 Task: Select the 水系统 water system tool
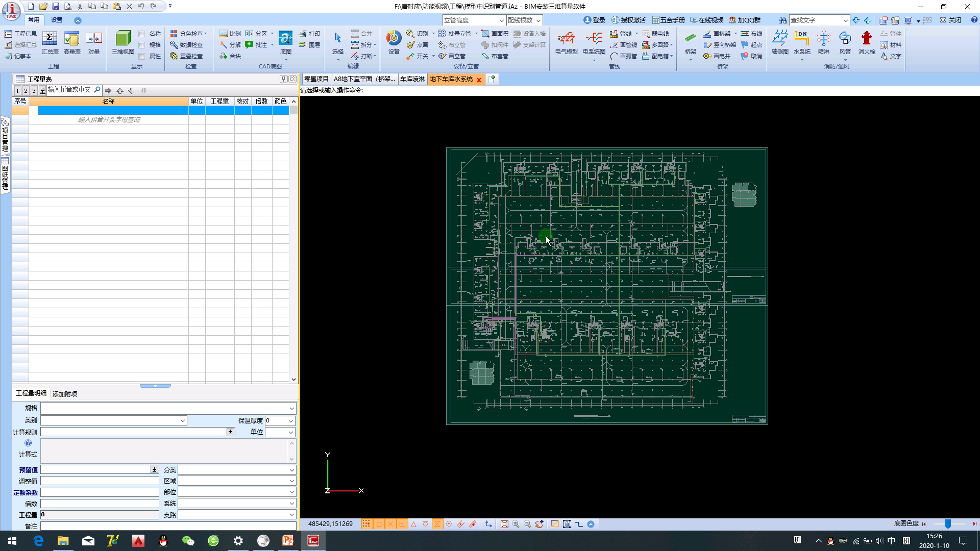click(x=802, y=43)
